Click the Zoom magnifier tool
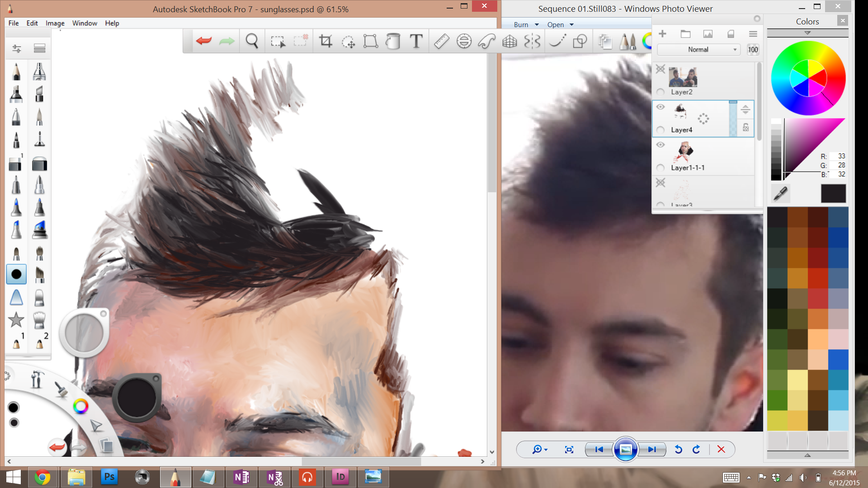Screen dimensions: 868x488 point(252,41)
